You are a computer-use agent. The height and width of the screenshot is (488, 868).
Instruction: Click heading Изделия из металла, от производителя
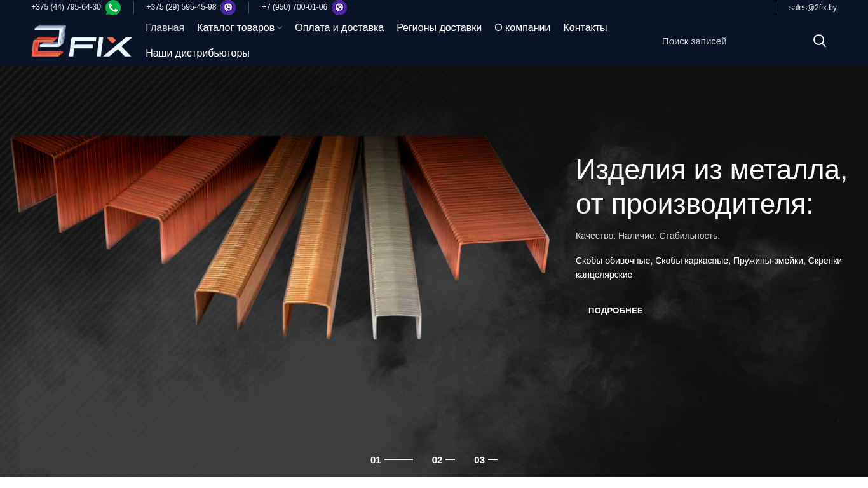(x=712, y=187)
